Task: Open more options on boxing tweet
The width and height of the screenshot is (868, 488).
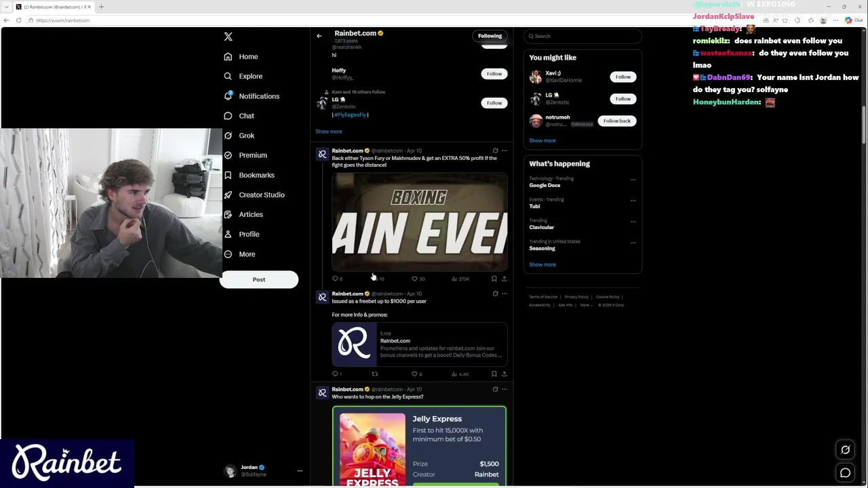Action: [x=504, y=150]
